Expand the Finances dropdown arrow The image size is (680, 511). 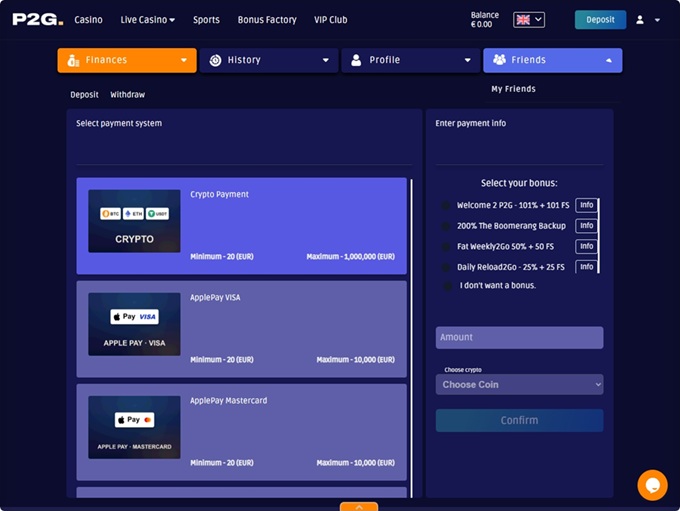(184, 60)
